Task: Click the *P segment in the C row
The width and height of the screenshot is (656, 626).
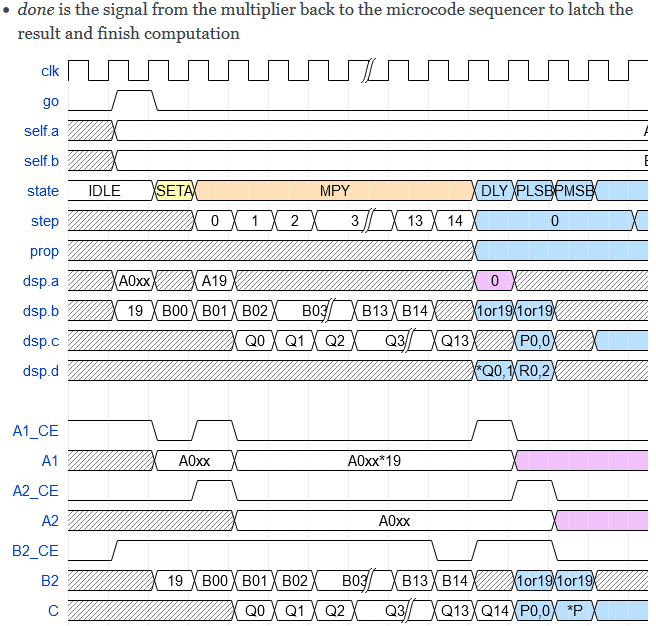Action: [x=574, y=611]
